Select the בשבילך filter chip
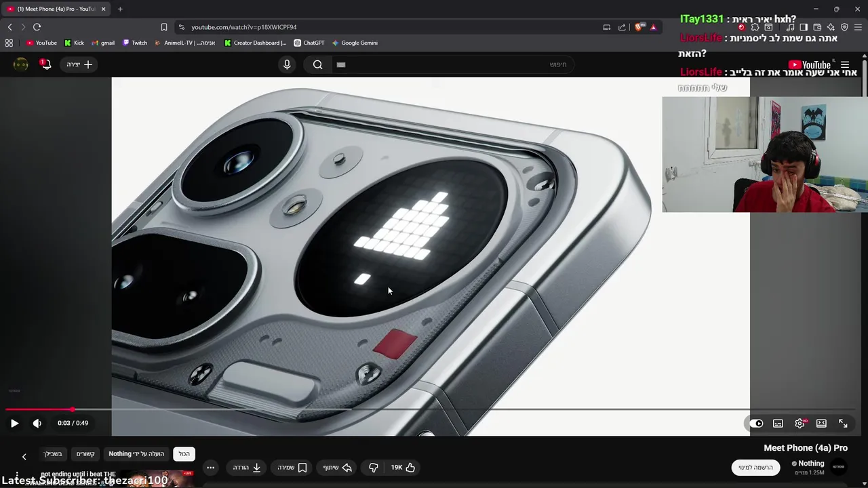Viewport: 868px width, 488px height. [x=53, y=454]
